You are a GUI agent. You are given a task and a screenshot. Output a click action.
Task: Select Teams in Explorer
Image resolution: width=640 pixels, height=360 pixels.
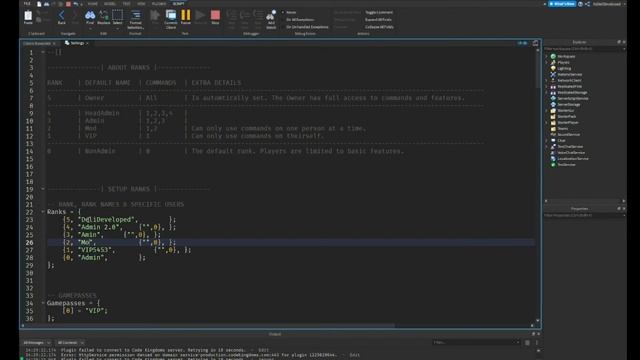pos(562,129)
